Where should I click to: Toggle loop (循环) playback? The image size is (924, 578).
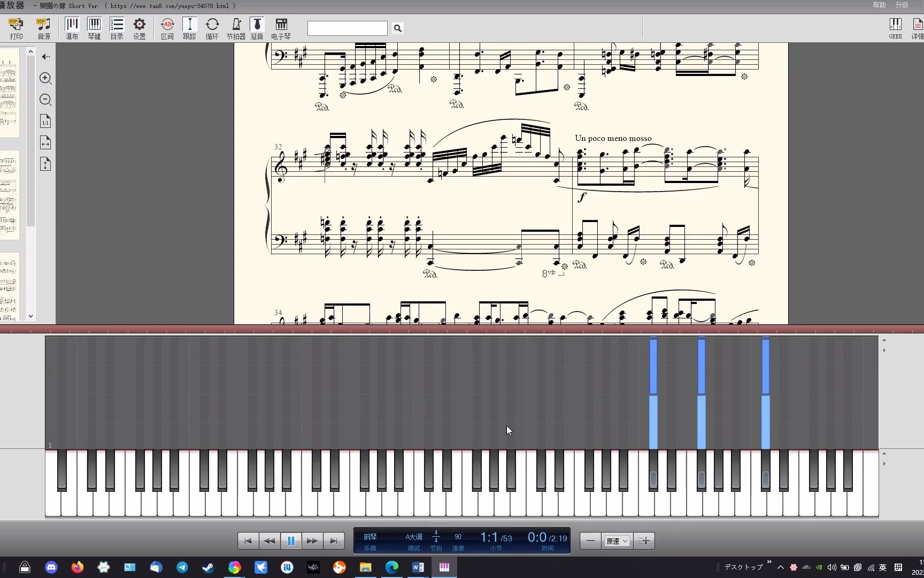click(212, 28)
